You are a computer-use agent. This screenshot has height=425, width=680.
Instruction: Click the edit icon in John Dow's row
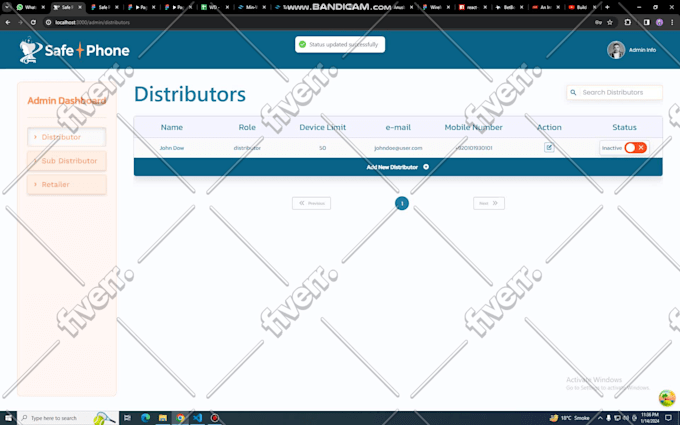click(x=549, y=147)
